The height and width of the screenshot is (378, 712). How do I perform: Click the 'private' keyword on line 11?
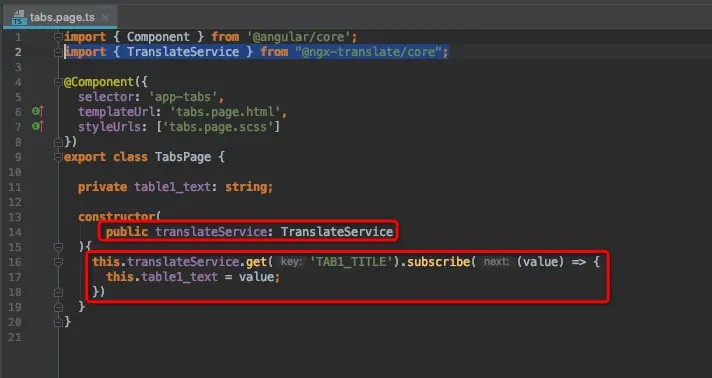103,187
